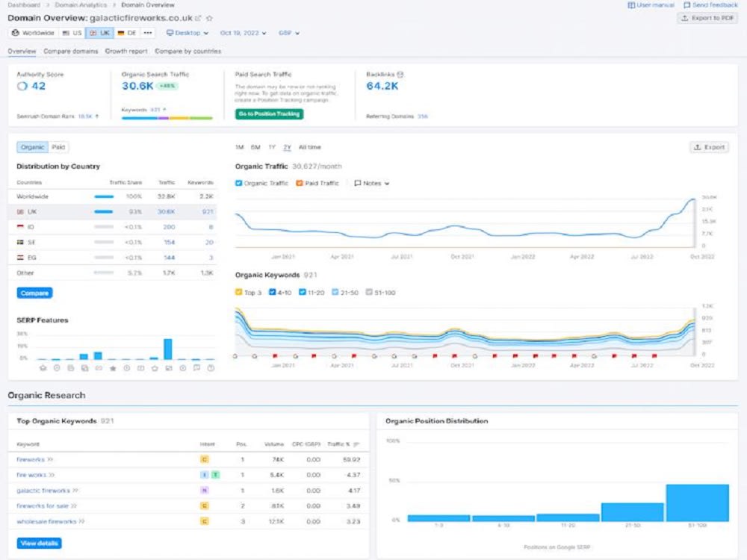Open the Growth report tab
This screenshot has height=560, width=747.
[x=126, y=51]
